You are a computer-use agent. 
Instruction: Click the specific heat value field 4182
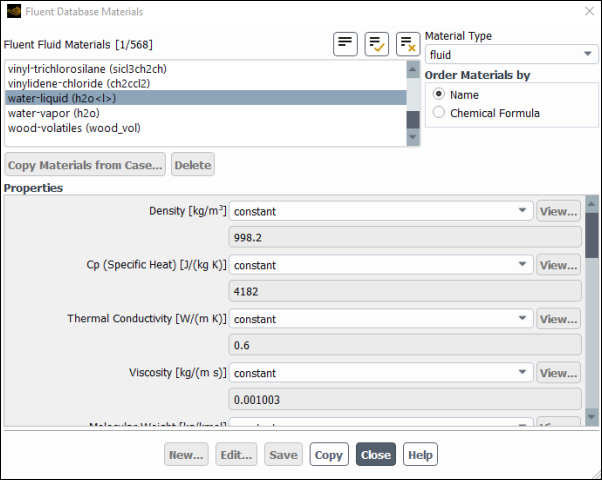pyautogui.click(x=405, y=291)
